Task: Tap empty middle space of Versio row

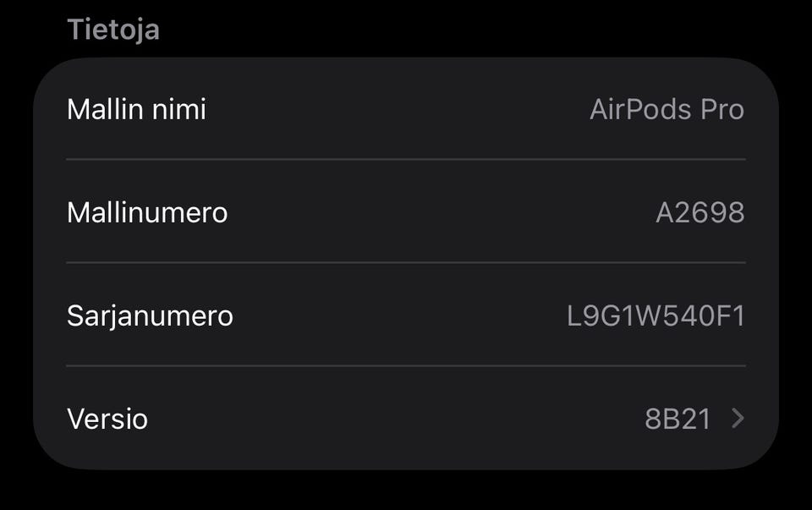Action: (389, 419)
